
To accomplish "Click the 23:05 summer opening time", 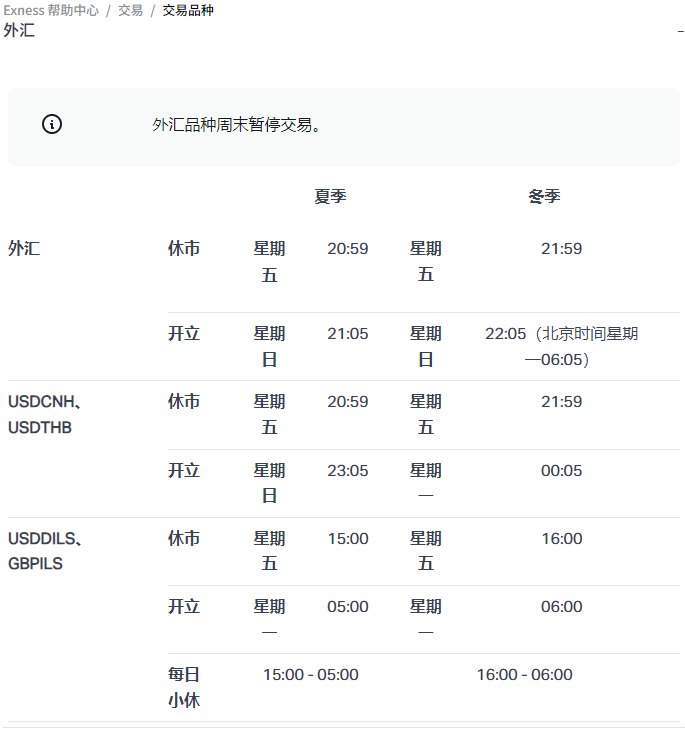I will (347, 470).
